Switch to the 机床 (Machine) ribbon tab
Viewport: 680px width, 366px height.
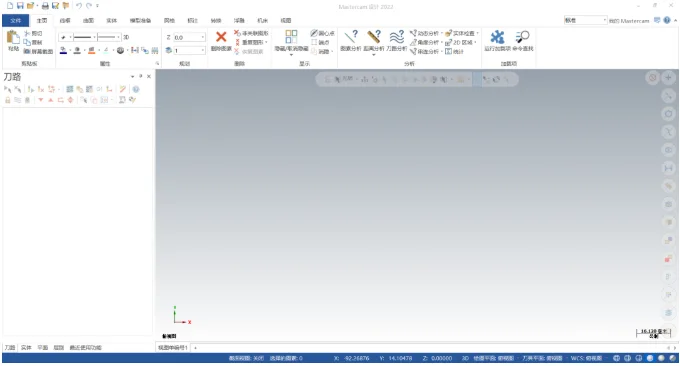coord(262,20)
